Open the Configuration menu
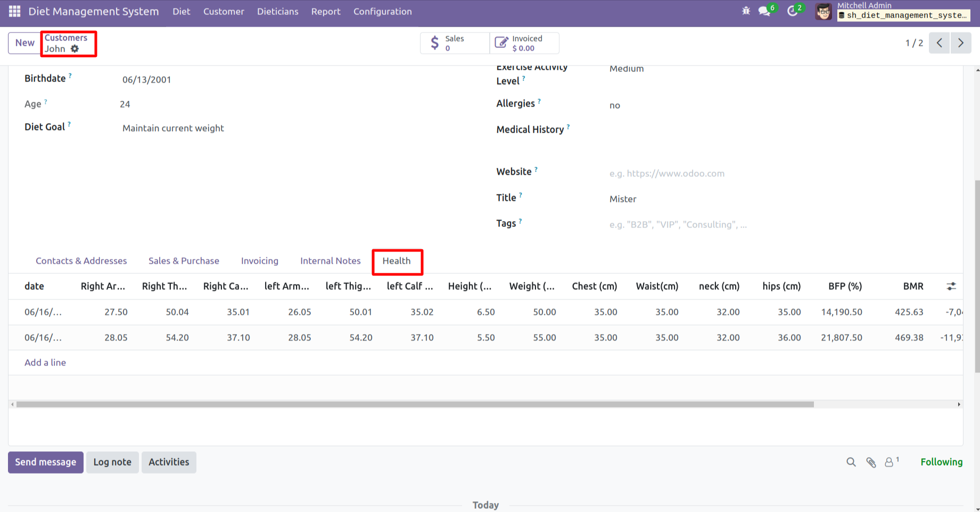The width and height of the screenshot is (980, 512). click(382, 12)
